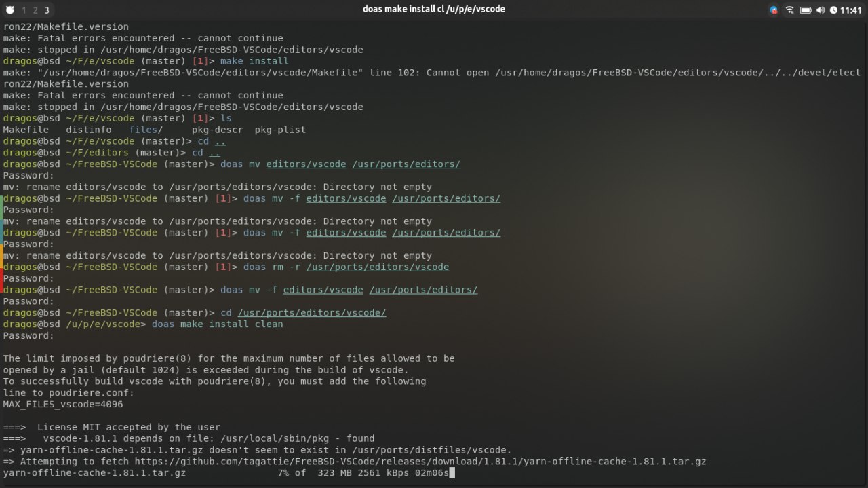Open the FreeBSD logo launcher menu
The image size is (868, 488).
9,10
